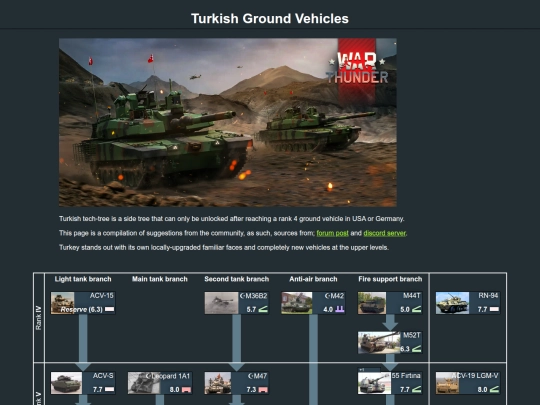Click the green wedge icon next to M44T's 5.0
Screen dimensions: 540x405
pyautogui.click(x=417, y=309)
